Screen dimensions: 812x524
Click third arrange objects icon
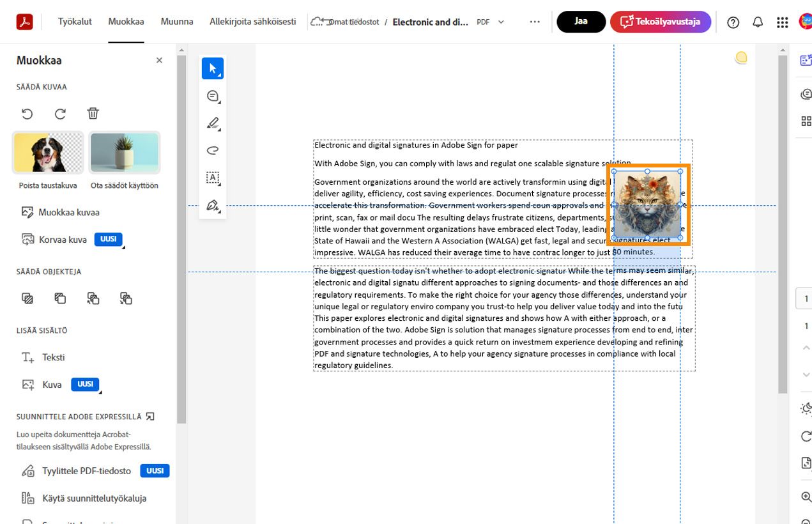point(93,298)
